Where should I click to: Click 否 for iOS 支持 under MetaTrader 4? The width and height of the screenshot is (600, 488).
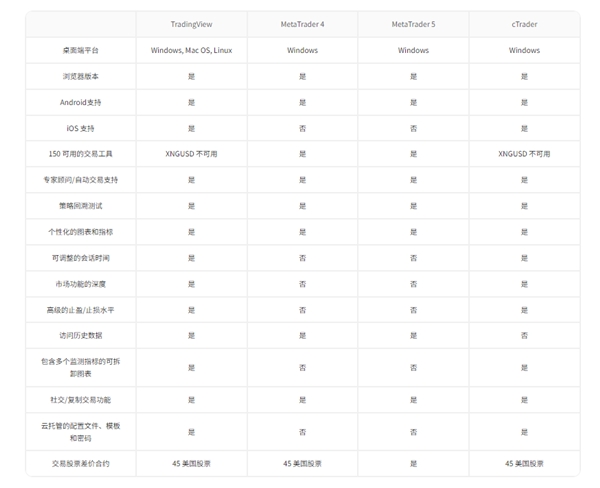pos(302,129)
